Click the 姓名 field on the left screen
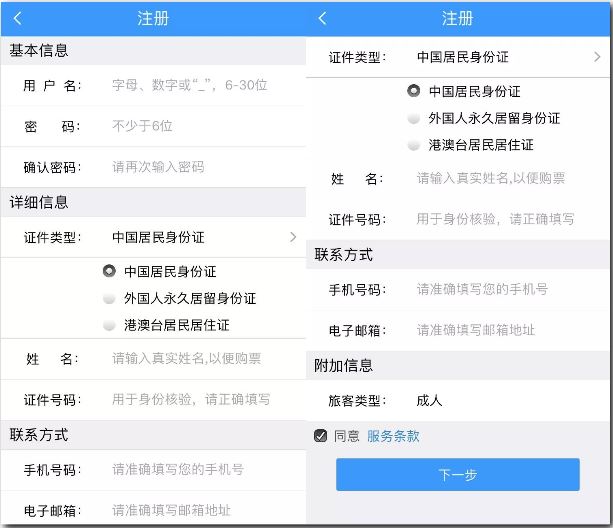 tap(190, 358)
